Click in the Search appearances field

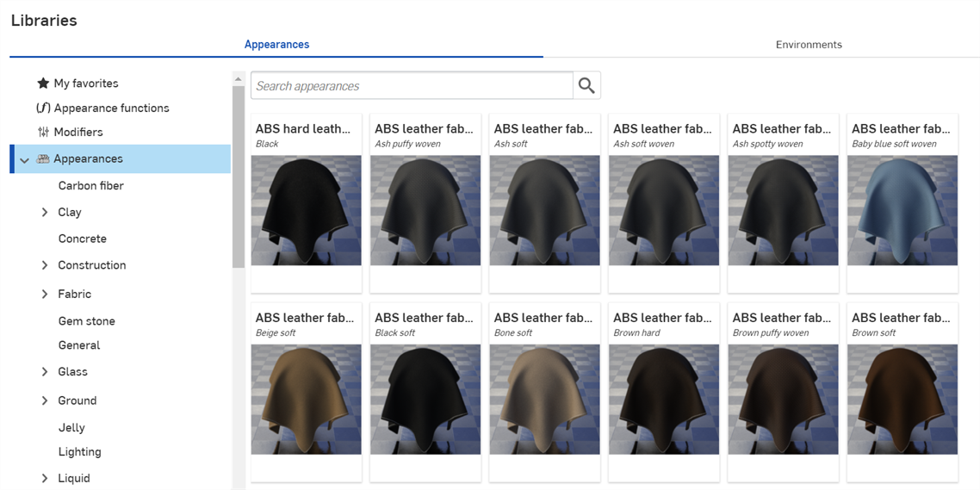click(x=412, y=86)
